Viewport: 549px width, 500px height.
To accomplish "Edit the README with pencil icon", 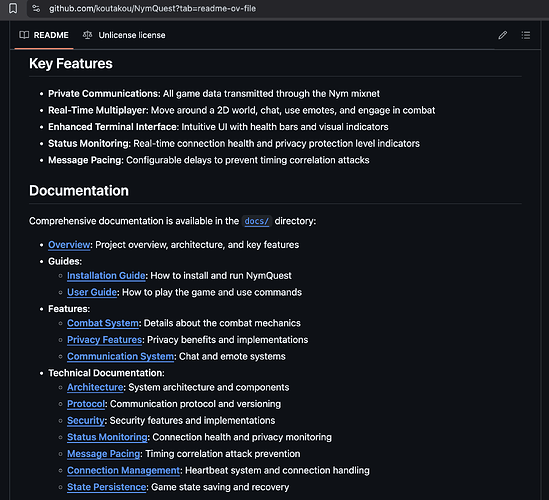I will 502,35.
